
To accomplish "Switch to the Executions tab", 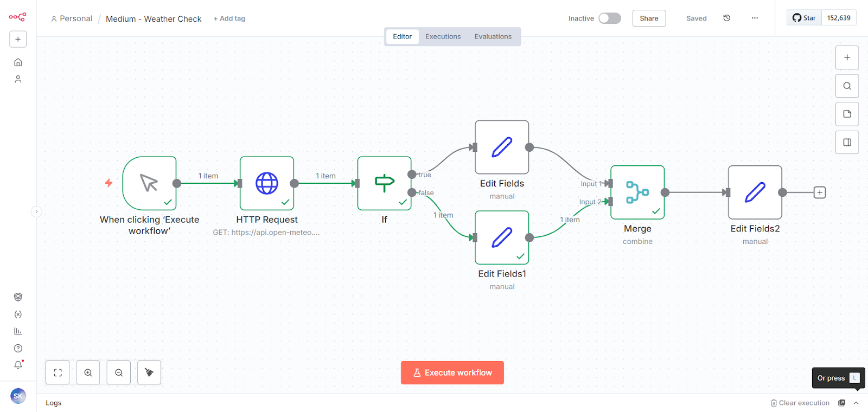I will (443, 36).
